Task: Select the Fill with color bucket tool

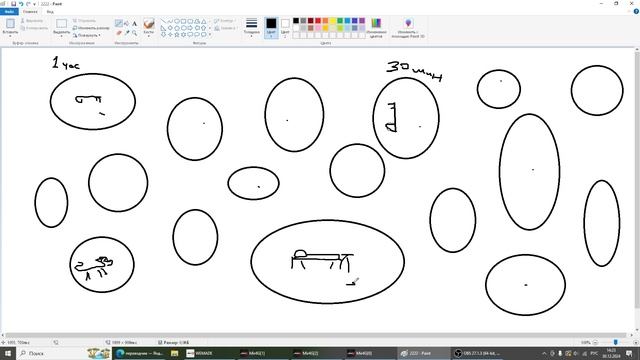Action: (127, 24)
